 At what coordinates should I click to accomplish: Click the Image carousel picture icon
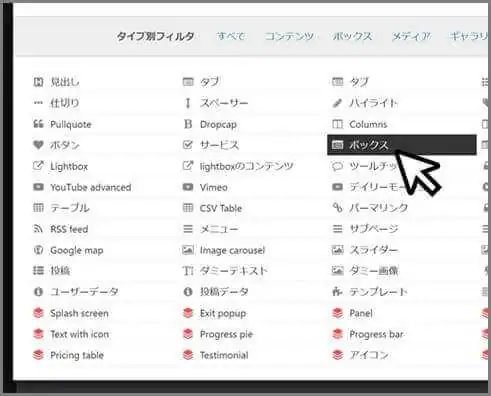pyautogui.click(x=188, y=250)
